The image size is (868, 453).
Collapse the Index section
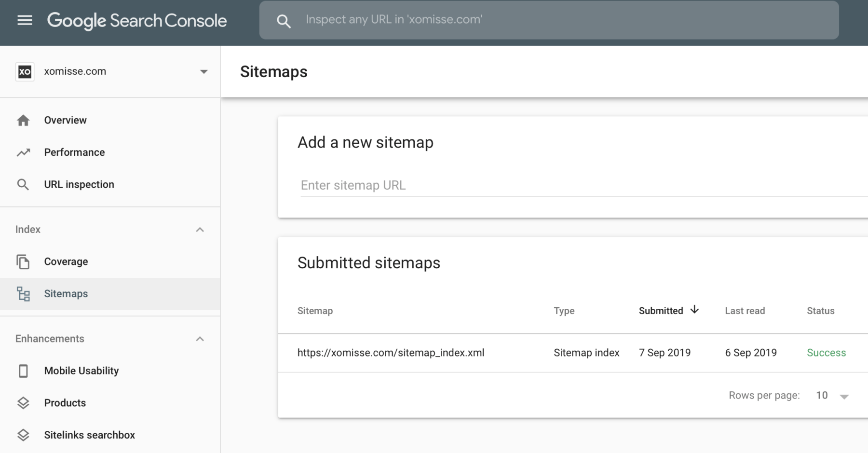[x=200, y=230]
